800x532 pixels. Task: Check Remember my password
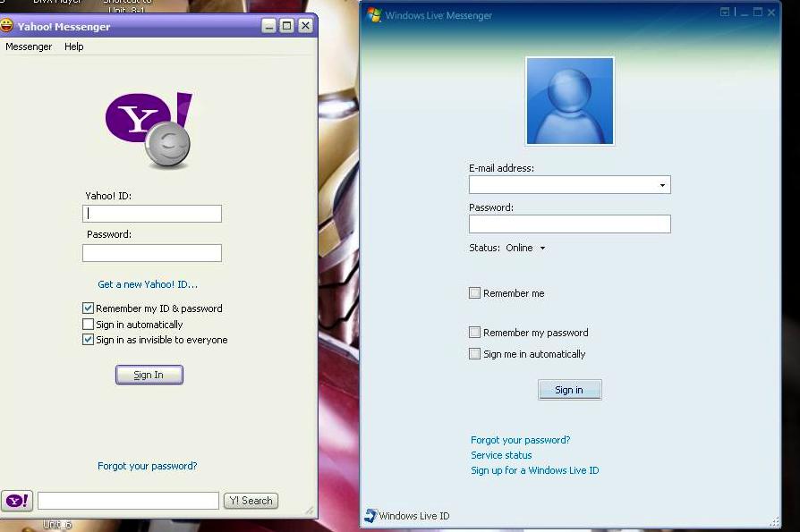point(474,333)
